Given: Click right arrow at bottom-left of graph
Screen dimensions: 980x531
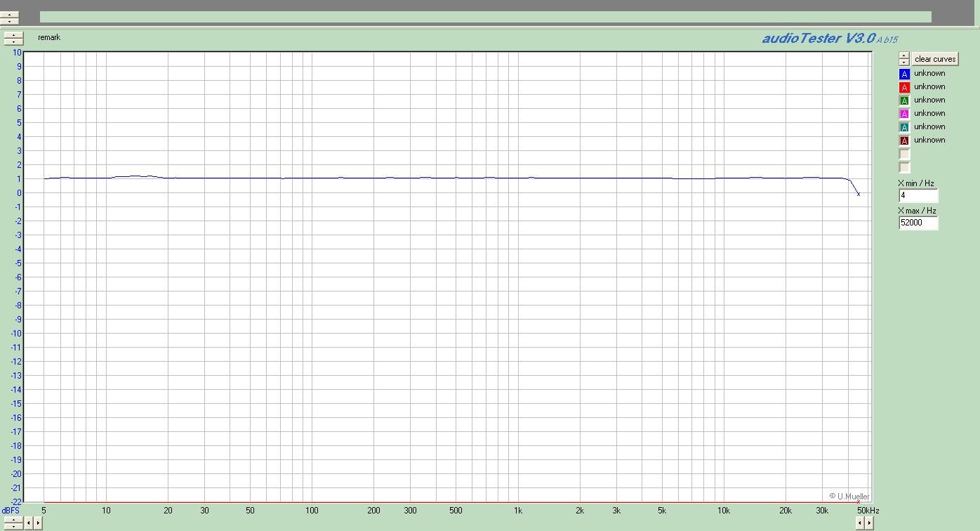Looking at the screenshot, I should [38, 523].
